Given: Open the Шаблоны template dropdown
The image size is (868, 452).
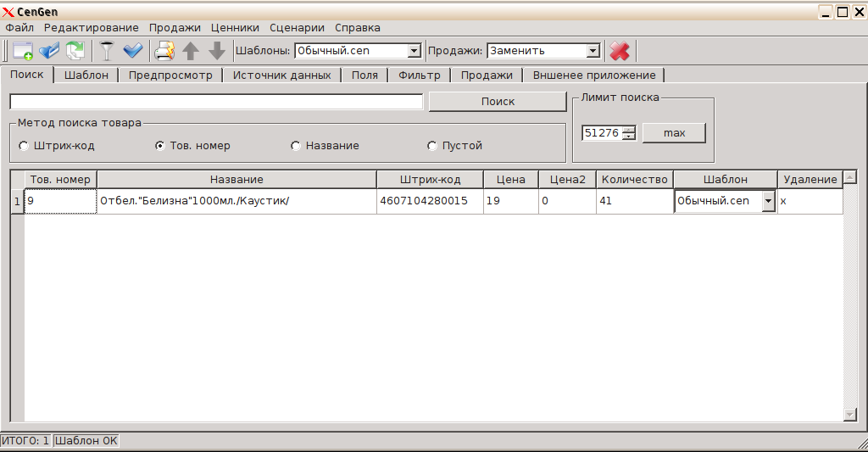Looking at the screenshot, I should click(x=414, y=51).
